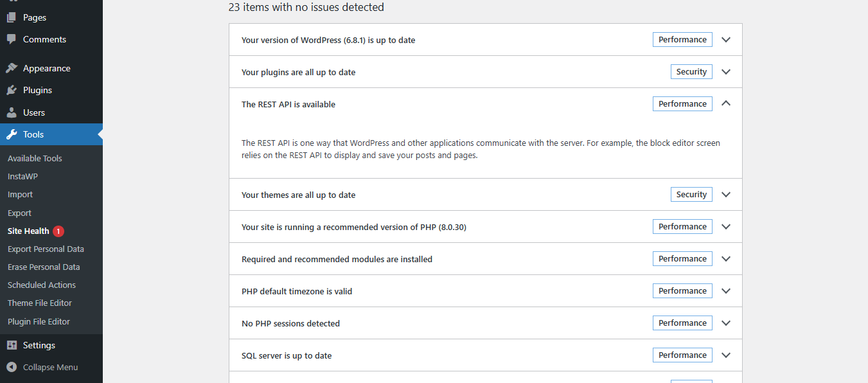Click the Plugins icon

click(12, 90)
